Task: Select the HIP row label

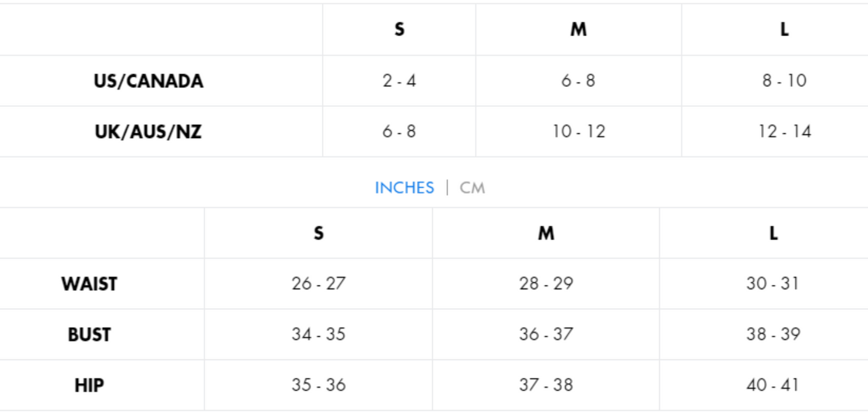Action: coord(89,385)
